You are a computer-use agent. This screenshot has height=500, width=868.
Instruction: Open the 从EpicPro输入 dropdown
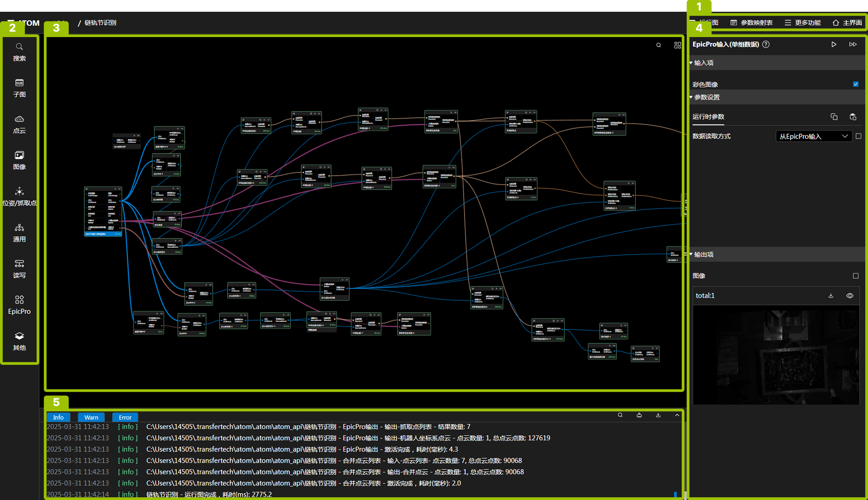click(x=813, y=136)
